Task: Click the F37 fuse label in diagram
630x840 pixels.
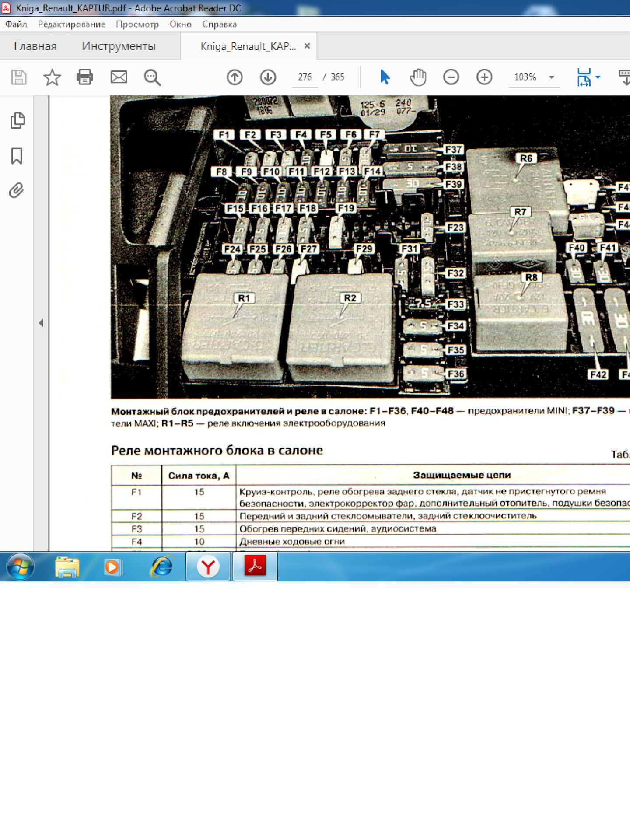Action: [454, 150]
